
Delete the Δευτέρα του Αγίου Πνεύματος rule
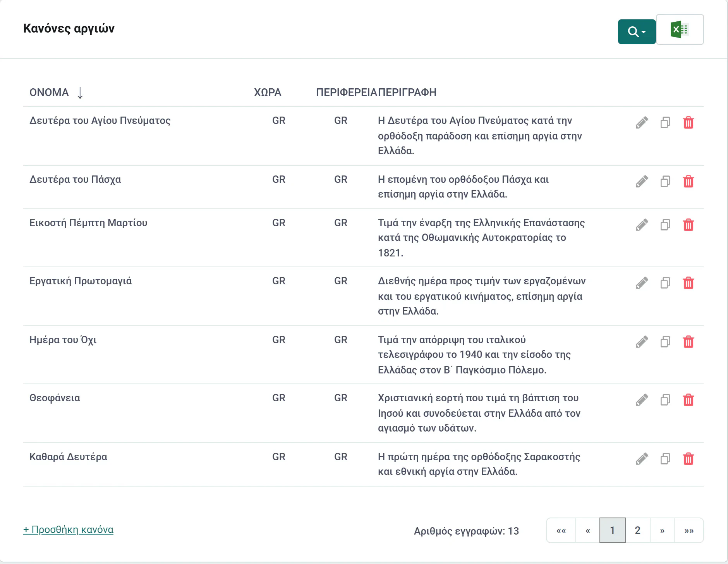pos(688,123)
